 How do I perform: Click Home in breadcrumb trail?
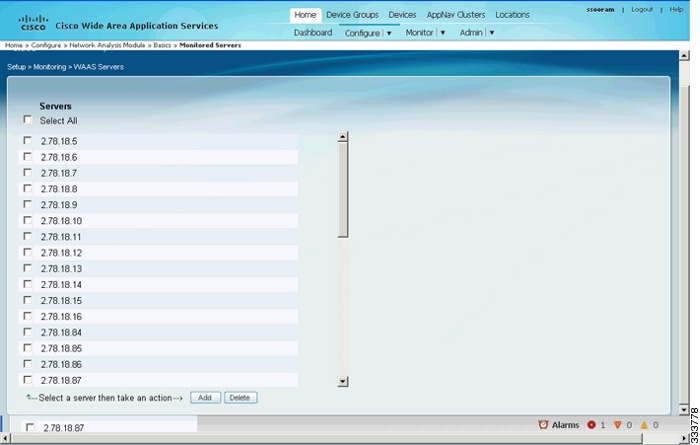[x=14, y=45]
